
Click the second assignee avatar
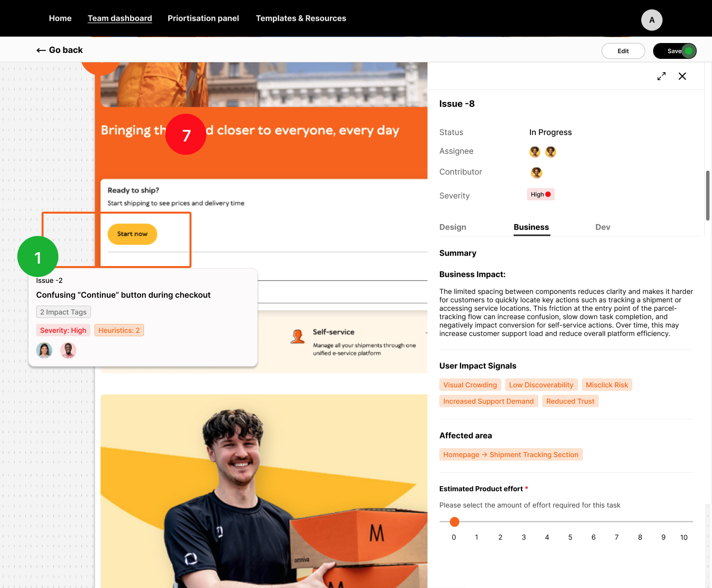click(551, 152)
